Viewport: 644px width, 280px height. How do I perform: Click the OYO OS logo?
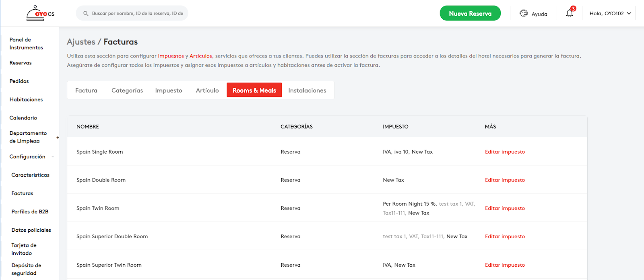tap(40, 13)
